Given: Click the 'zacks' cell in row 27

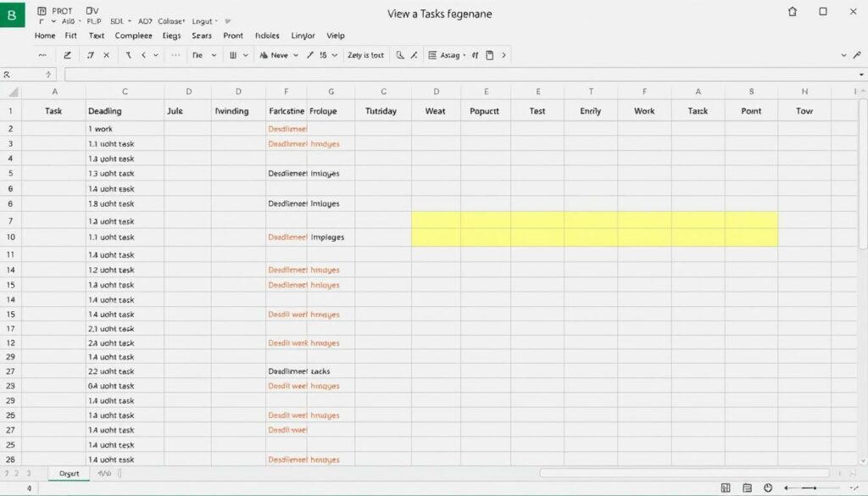Looking at the screenshot, I should pyautogui.click(x=331, y=371).
